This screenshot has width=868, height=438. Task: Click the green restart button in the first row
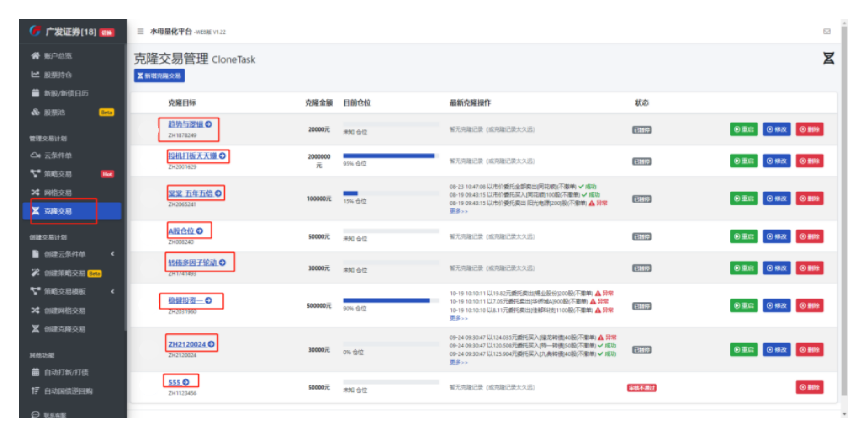coord(743,129)
